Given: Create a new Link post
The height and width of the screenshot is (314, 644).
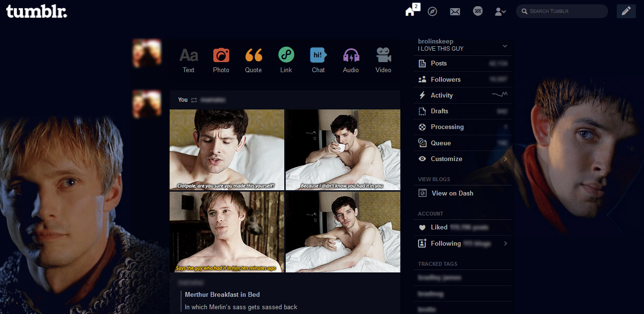Looking at the screenshot, I should click(286, 60).
